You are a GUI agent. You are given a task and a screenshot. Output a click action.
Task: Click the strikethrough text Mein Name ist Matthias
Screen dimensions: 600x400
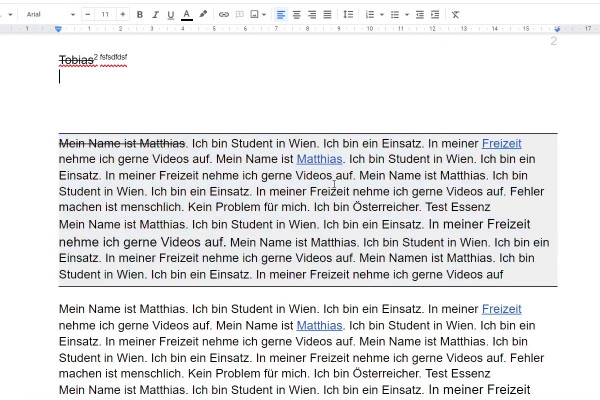[x=122, y=144]
